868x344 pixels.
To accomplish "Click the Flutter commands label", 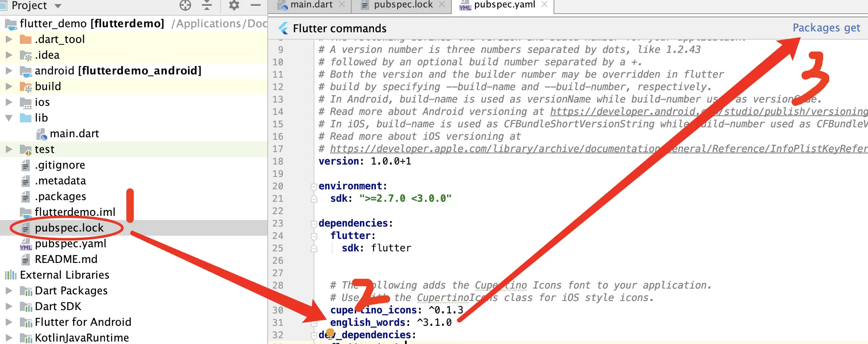I will tap(340, 29).
